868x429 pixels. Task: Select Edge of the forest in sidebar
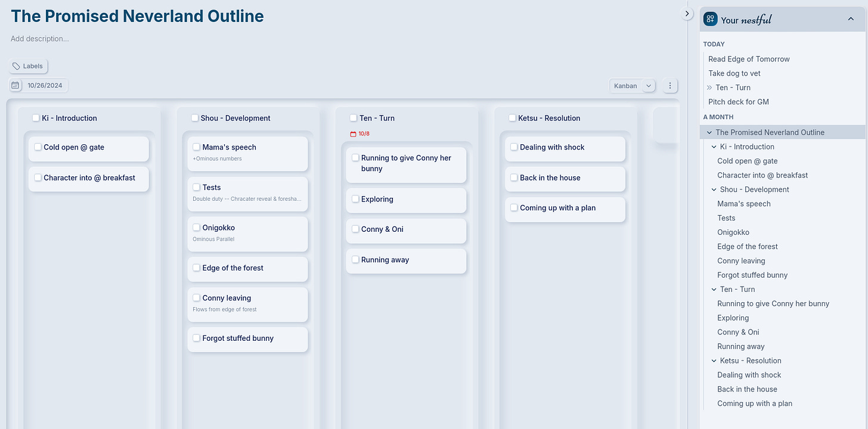[x=748, y=247]
